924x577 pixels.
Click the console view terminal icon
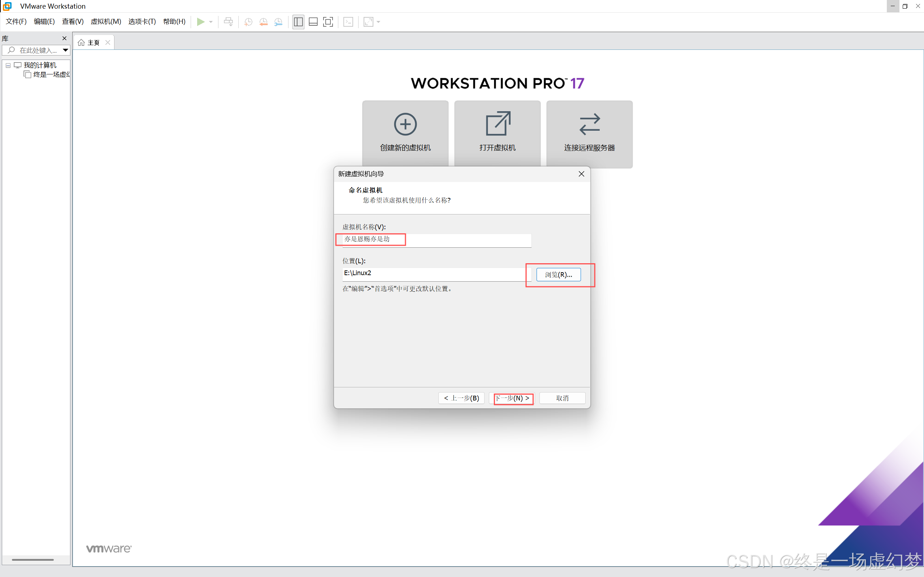[348, 22]
